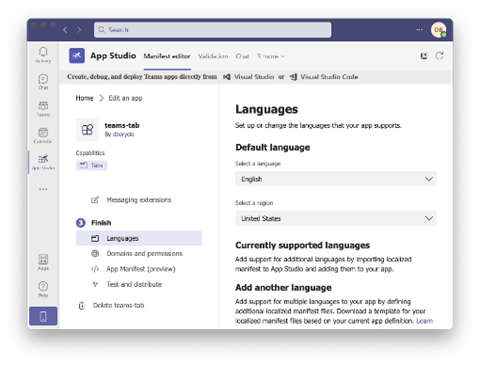Go forward with the right arrow

coord(79,30)
